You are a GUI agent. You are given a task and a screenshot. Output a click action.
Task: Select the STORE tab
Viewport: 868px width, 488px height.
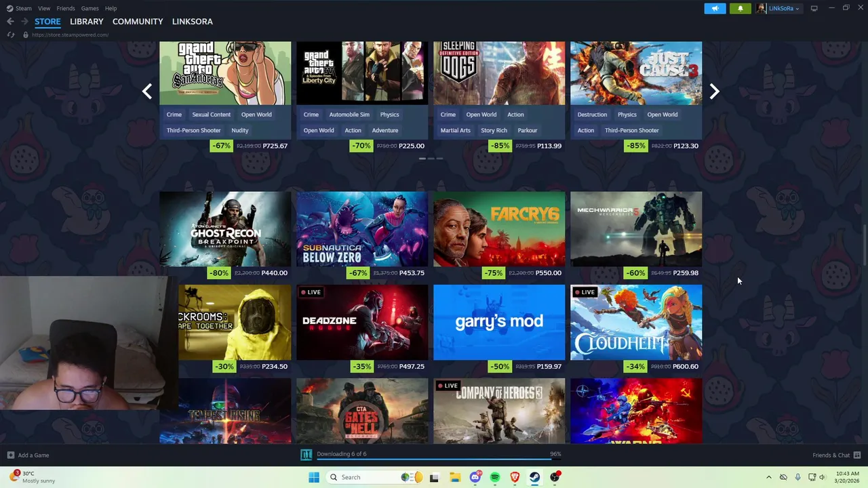point(47,22)
